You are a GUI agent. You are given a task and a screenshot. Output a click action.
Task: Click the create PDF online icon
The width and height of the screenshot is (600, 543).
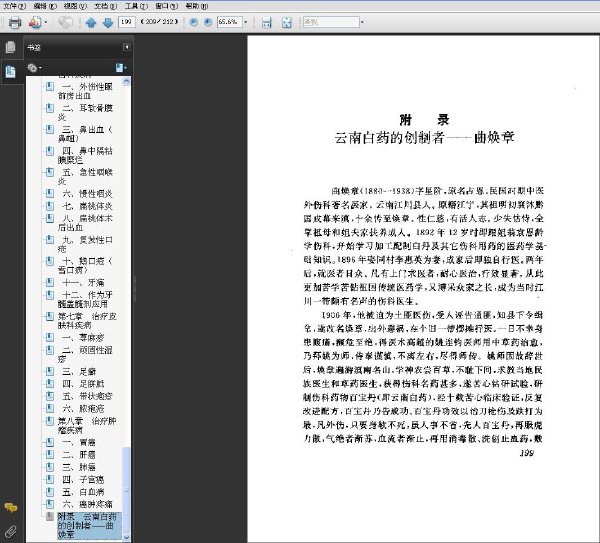point(35,22)
